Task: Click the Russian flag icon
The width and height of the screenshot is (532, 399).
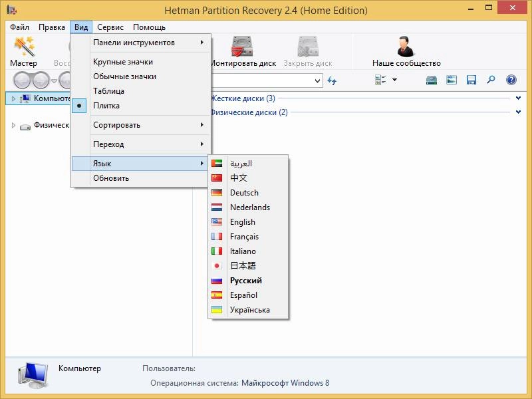Action: [x=217, y=281]
